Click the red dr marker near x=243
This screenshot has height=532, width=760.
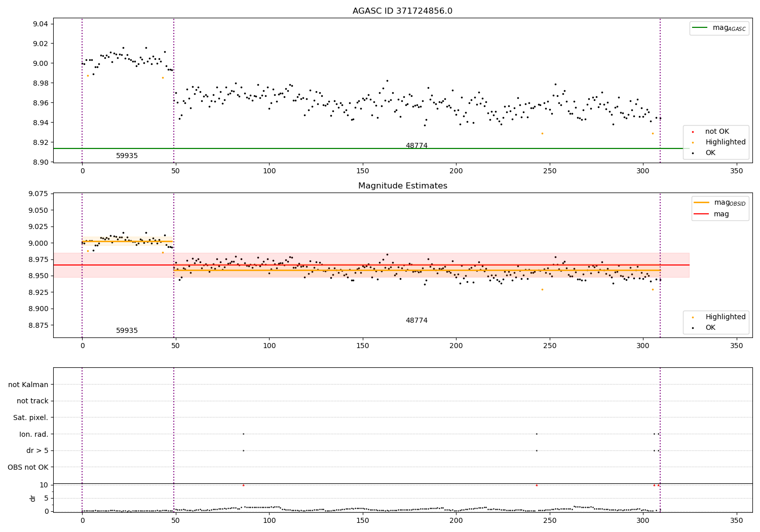(537, 485)
